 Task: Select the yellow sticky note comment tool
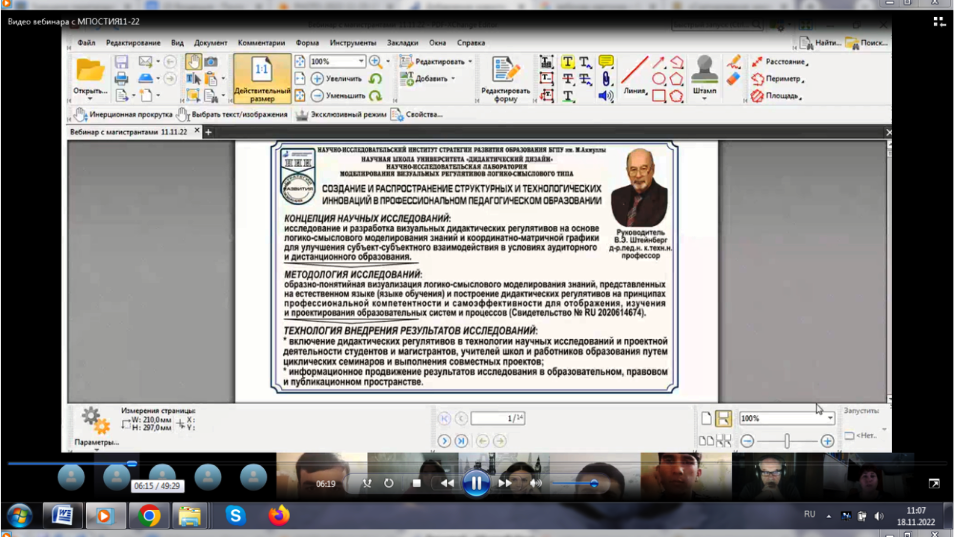606,62
